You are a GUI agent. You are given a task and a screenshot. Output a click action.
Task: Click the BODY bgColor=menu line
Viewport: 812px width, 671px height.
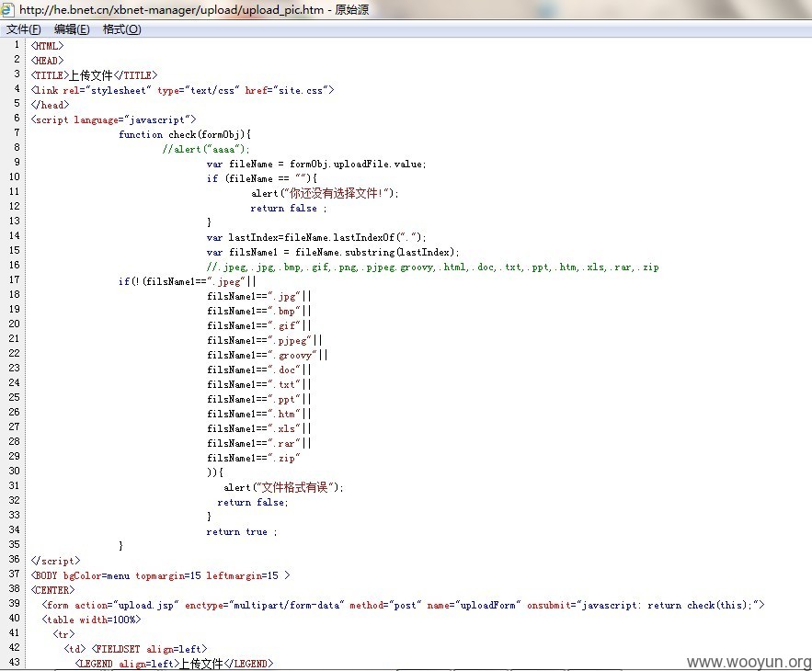161,575
